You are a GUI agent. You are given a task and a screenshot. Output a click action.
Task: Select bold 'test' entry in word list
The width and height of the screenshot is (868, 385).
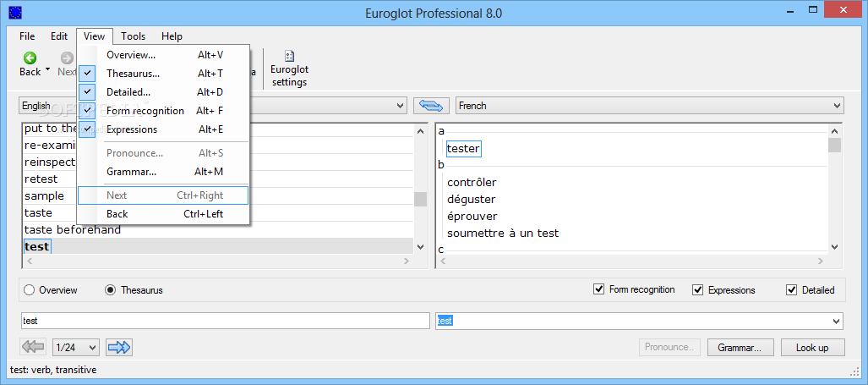point(37,246)
